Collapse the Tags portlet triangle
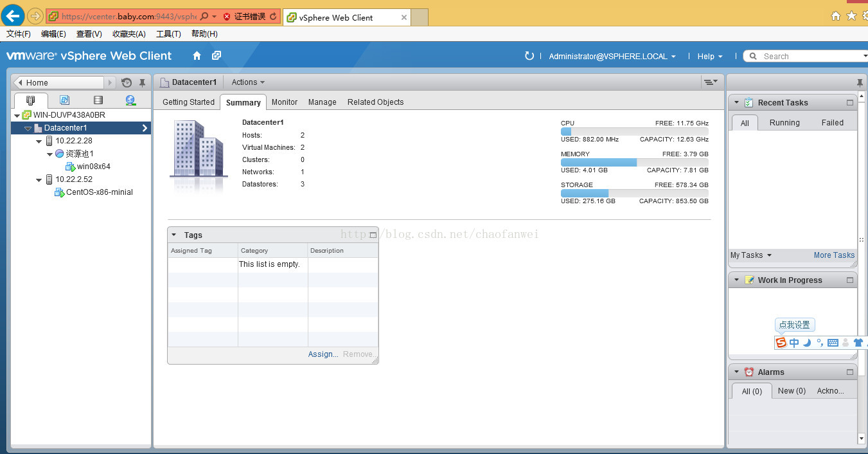868x454 pixels. tap(174, 235)
